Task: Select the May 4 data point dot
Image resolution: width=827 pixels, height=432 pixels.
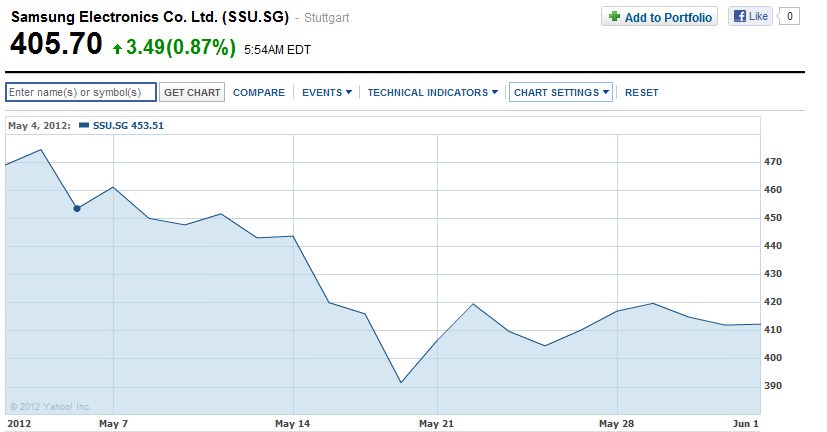Action: click(x=77, y=209)
